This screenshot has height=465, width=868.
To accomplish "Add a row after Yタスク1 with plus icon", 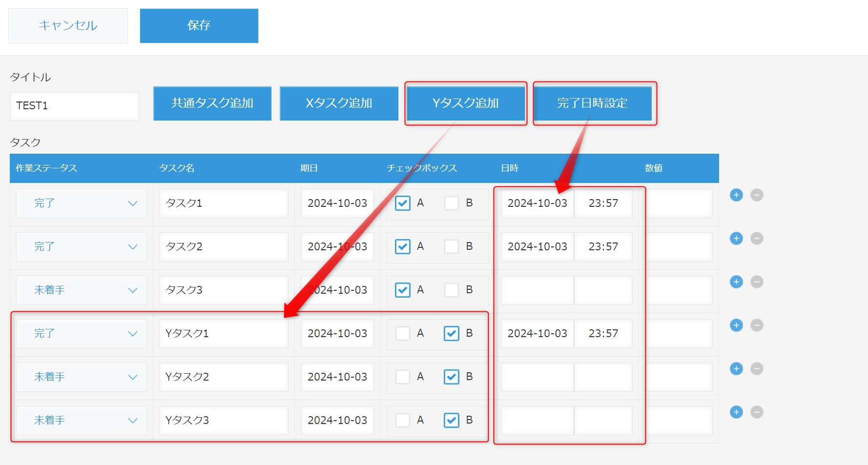I will point(736,325).
